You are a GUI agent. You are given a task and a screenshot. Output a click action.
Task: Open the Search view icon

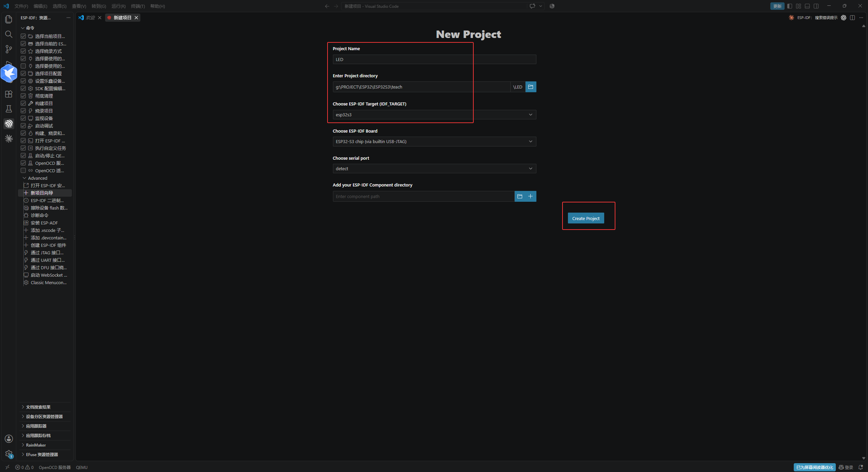coord(9,34)
